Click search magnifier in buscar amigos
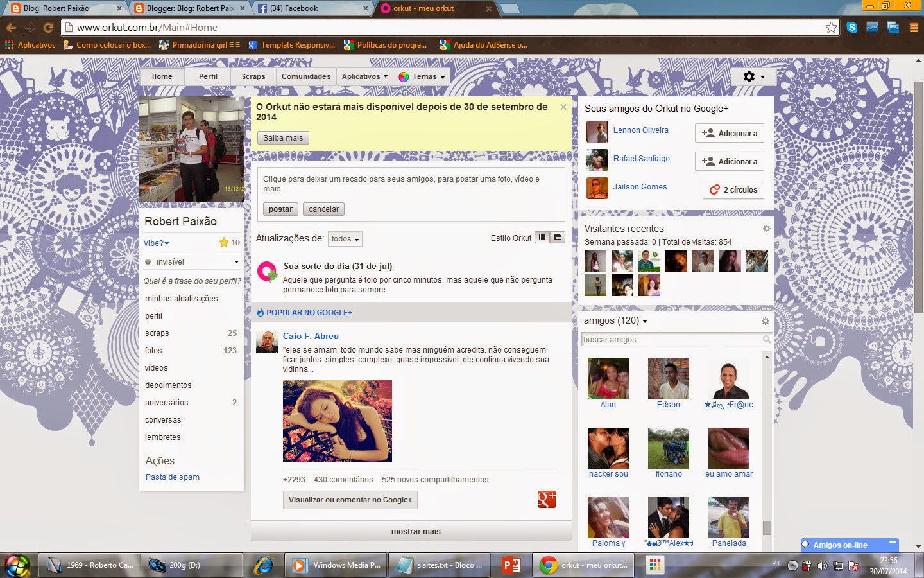Image resolution: width=924 pixels, height=578 pixels. (766, 339)
